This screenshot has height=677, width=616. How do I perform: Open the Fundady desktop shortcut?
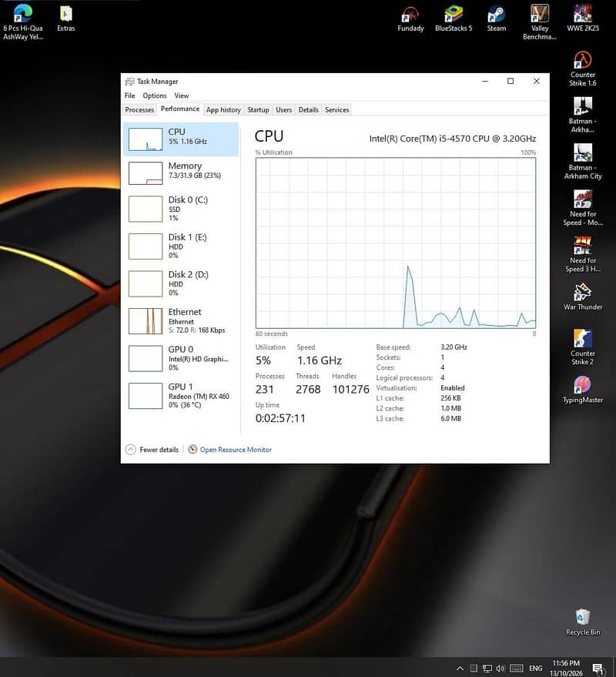[410, 18]
